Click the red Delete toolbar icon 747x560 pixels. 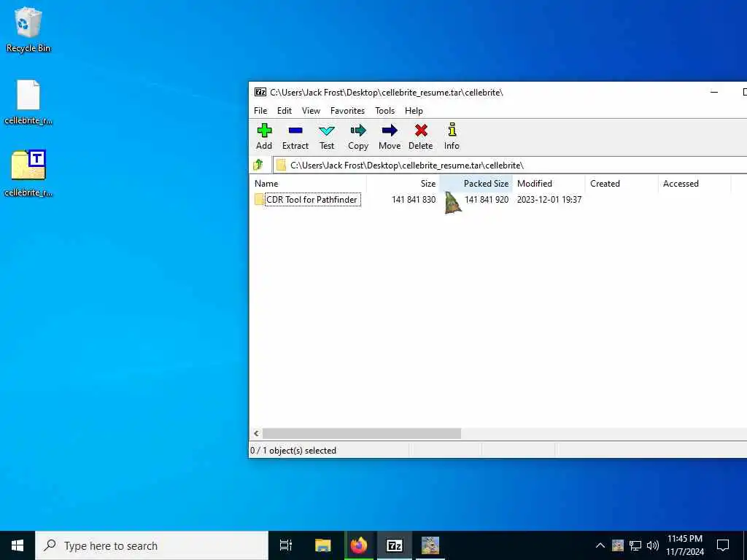pyautogui.click(x=421, y=136)
